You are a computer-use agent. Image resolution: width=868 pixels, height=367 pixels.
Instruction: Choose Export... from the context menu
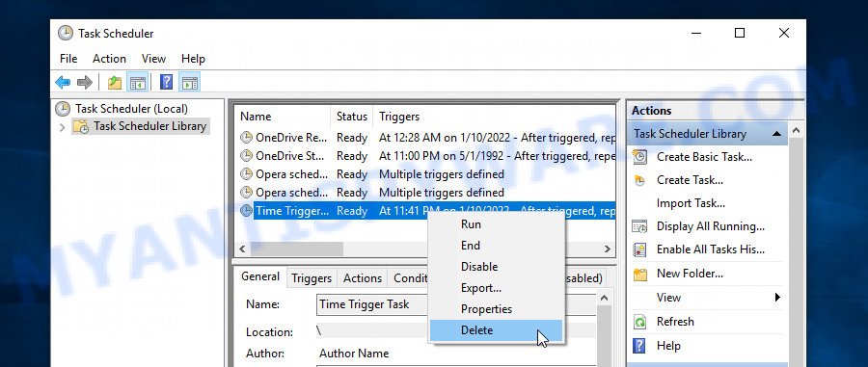point(497,288)
